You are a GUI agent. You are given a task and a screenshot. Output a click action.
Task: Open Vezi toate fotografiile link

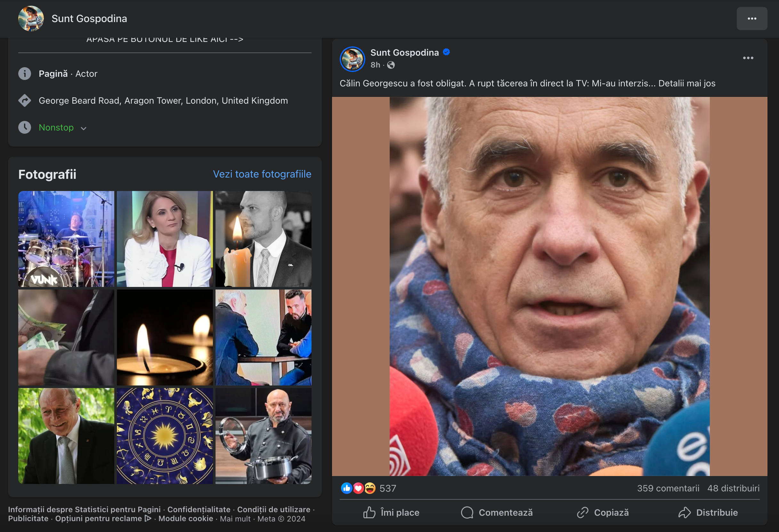point(262,174)
